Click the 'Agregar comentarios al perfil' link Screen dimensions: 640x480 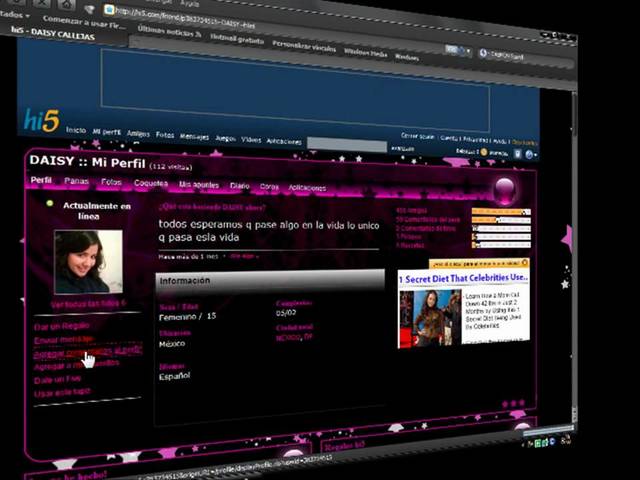pyautogui.click(x=88, y=352)
